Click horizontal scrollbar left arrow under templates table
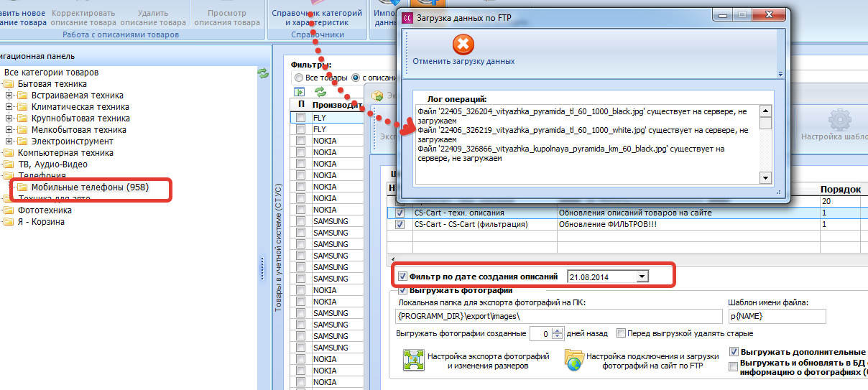Viewport: 868px width, 390px height. point(392,258)
